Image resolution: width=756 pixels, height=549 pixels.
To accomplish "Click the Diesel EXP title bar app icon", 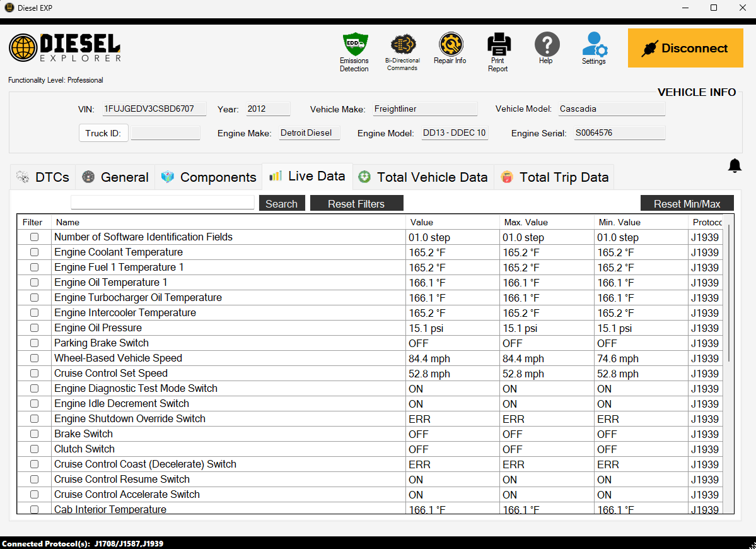I will pyautogui.click(x=9, y=8).
